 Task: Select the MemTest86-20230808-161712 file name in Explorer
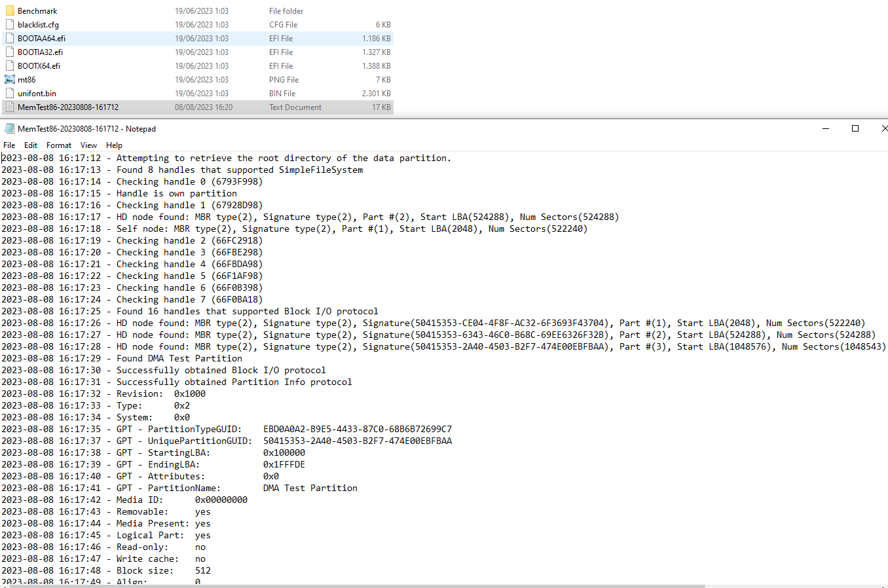click(x=68, y=107)
